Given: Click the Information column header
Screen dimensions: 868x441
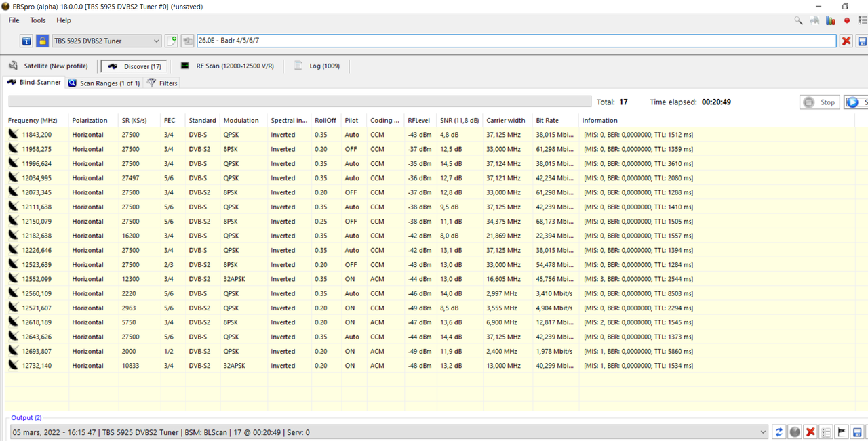Looking at the screenshot, I should [x=599, y=121].
